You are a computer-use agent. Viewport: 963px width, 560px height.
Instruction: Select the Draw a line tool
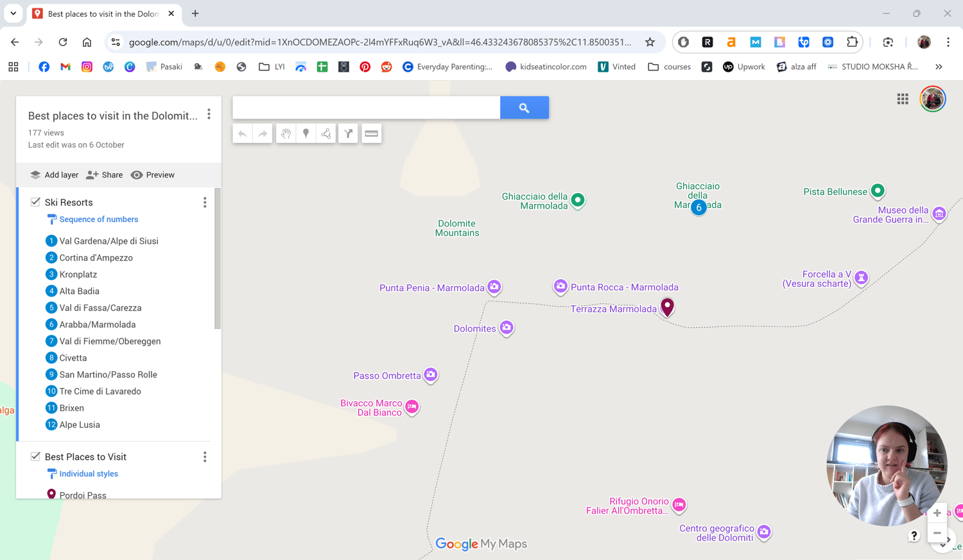tap(326, 133)
